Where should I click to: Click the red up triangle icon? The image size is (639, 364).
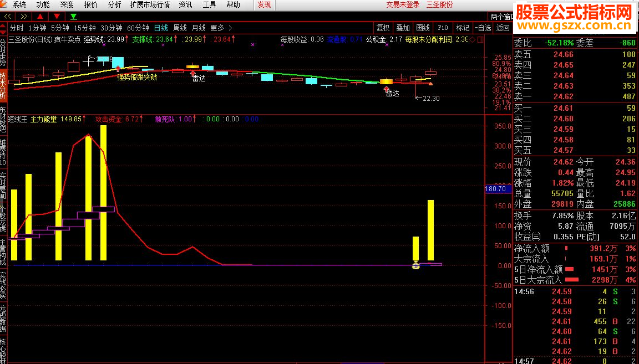[x=40, y=17]
